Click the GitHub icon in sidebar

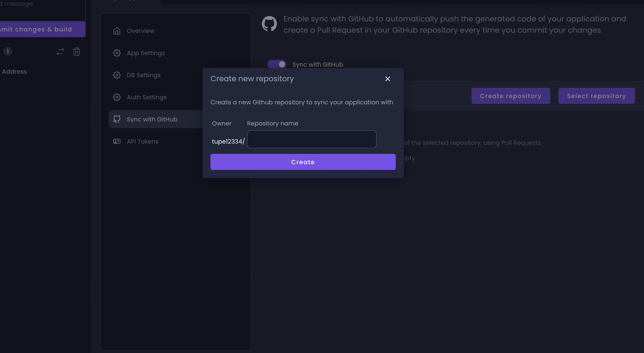(117, 119)
